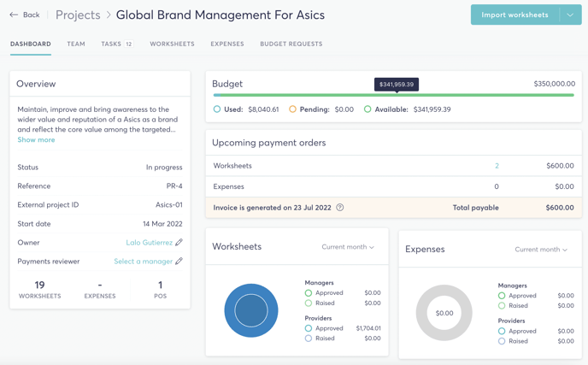Viewport: 588px width, 365px height.
Task: Click the In progress status value
Action: coord(164,168)
